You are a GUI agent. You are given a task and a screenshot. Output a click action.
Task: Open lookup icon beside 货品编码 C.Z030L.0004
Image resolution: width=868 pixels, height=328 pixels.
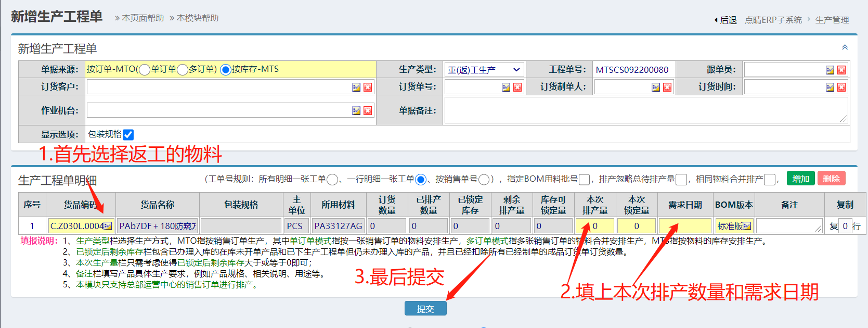108,226
